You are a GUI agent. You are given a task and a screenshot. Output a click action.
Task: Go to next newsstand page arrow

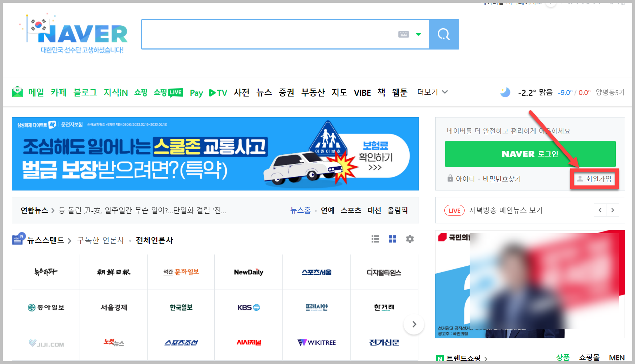[414, 324]
